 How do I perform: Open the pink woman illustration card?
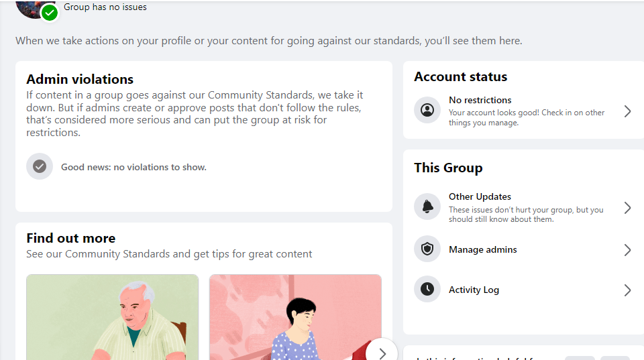click(295, 317)
